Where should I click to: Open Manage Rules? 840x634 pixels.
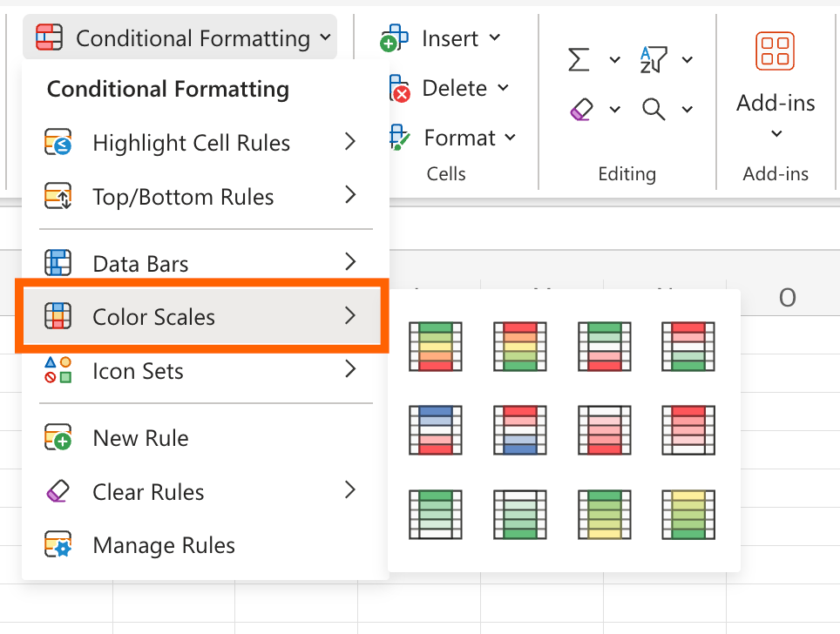pos(164,546)
